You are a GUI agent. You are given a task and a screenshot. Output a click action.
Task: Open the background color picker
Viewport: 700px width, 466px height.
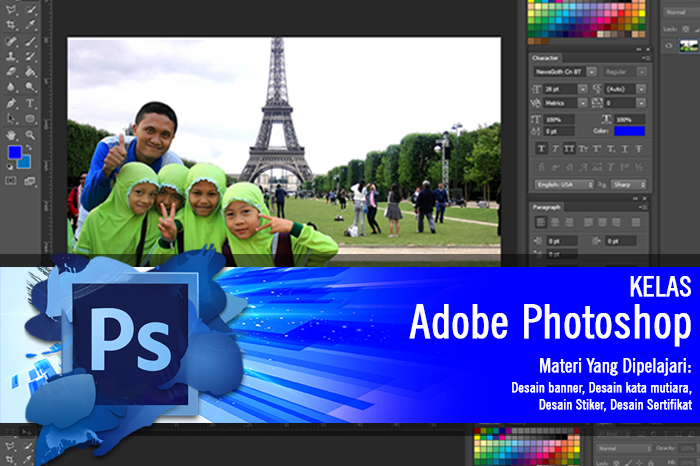pyautogui.click(x=25, y=163)
